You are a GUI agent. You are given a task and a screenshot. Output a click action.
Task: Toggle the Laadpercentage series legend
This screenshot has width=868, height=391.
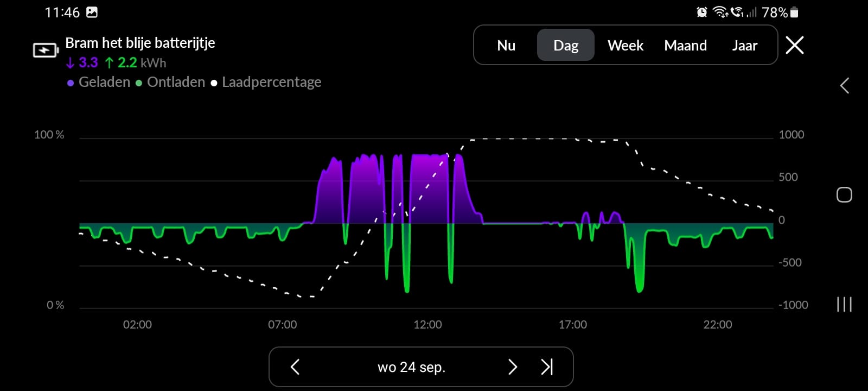(266, 82)
